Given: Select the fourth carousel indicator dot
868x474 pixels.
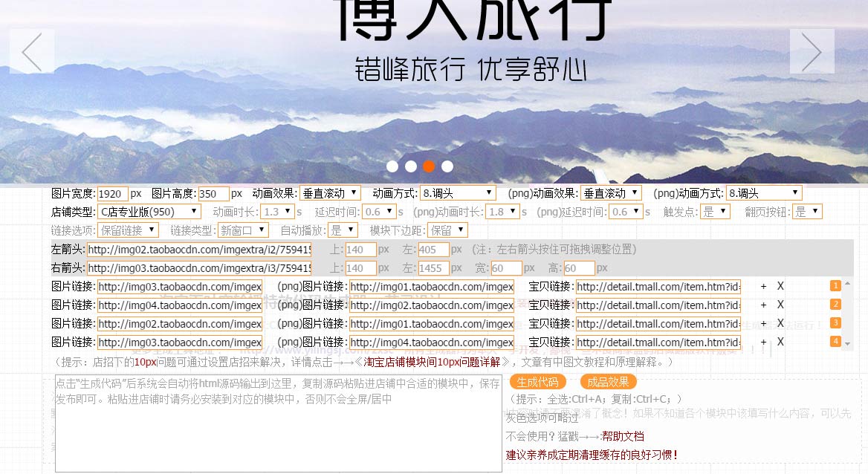Looking at the screenshot, I should click(447, 166).
